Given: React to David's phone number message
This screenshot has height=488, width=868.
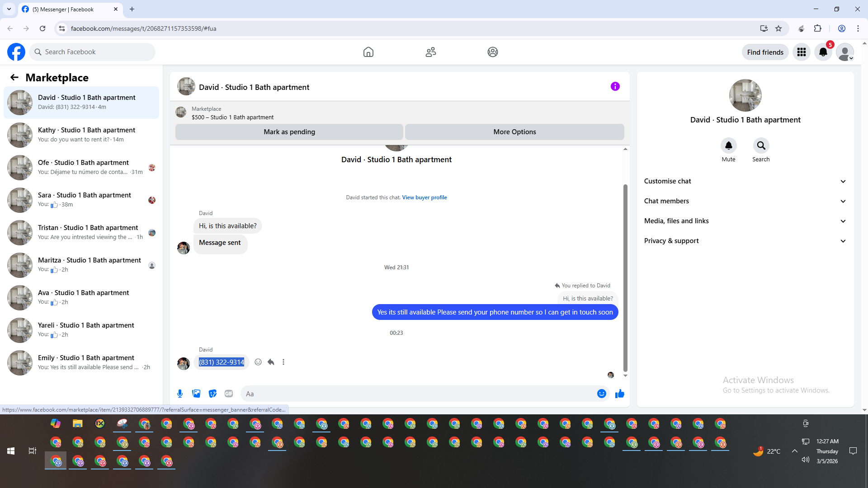Looking at the screenshot, I should point(258,362).
